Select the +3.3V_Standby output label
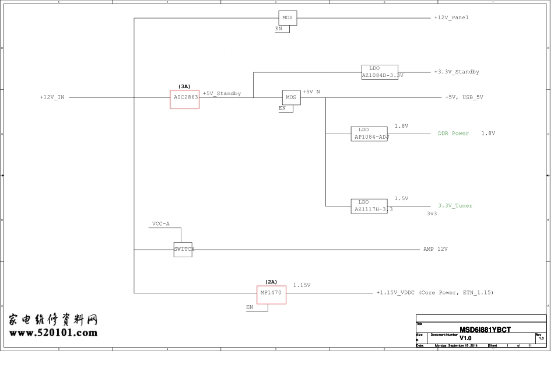 click(457, 72)
